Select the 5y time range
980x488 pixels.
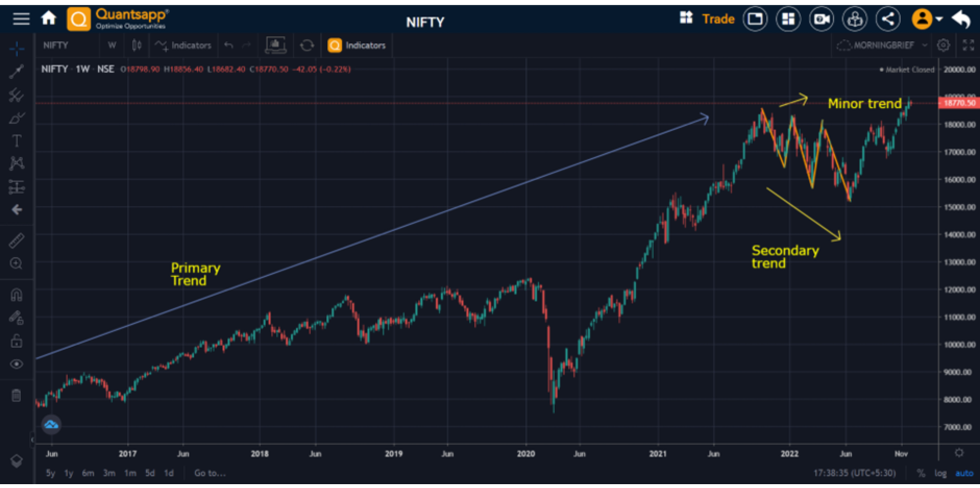[50, 473]
